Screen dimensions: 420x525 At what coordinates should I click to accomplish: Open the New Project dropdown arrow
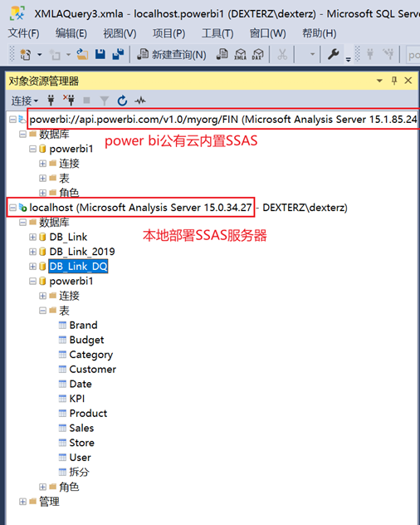pyautogui.click(x=40, y=54)
